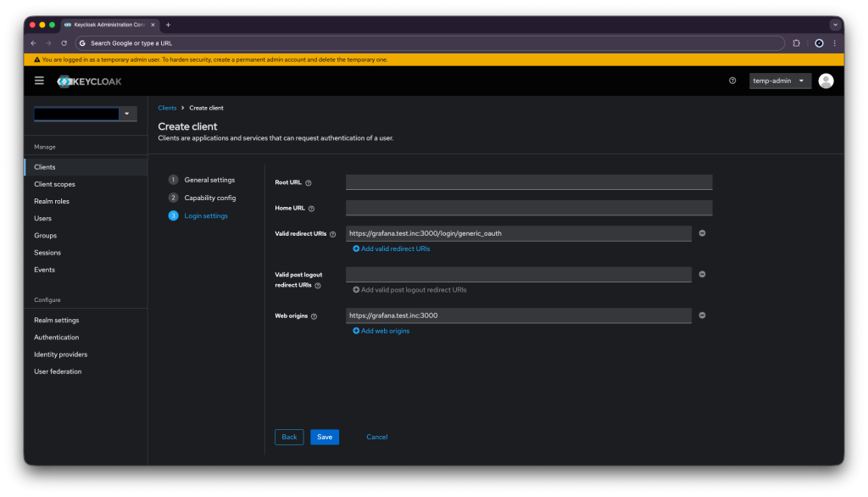Open the browser extensions puzzle icon

point(796,42)
